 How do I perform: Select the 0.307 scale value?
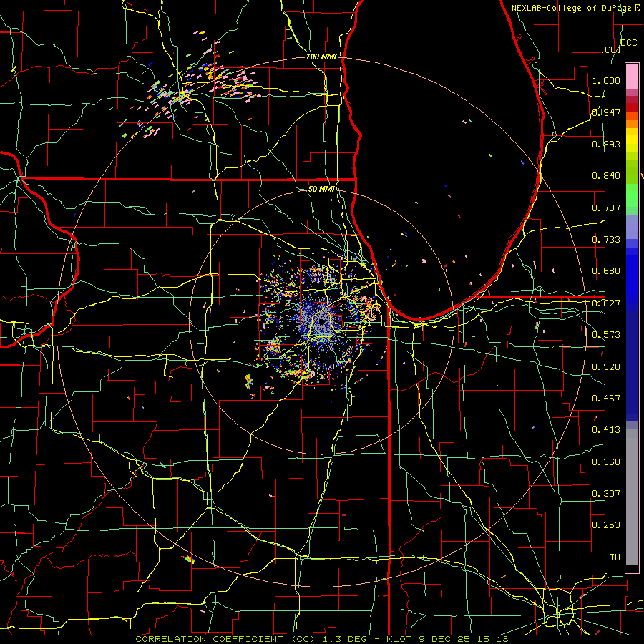point(606,494)
